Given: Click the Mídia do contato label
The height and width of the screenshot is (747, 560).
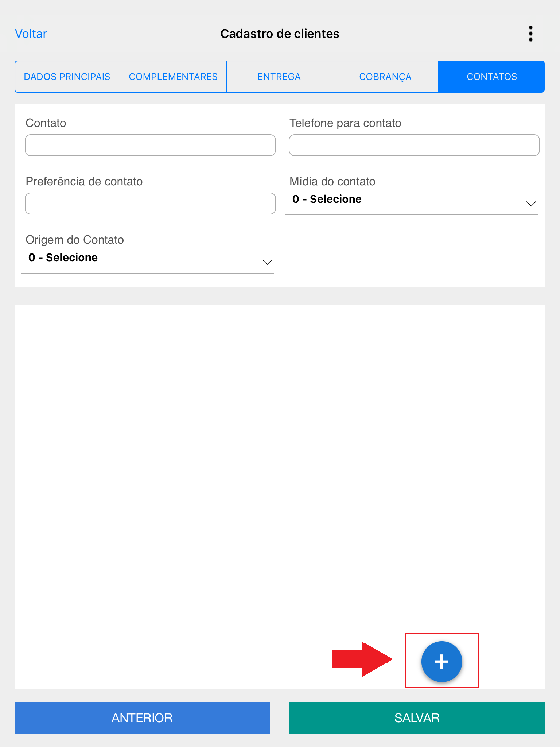Looking at the screenshot, I should click(x=332, y=181).
